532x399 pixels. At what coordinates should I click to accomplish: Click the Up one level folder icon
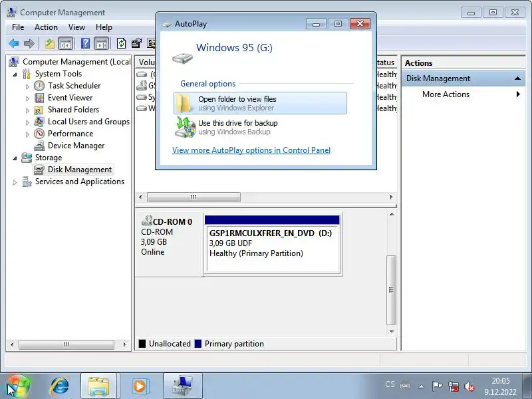(x=50, y=43)
